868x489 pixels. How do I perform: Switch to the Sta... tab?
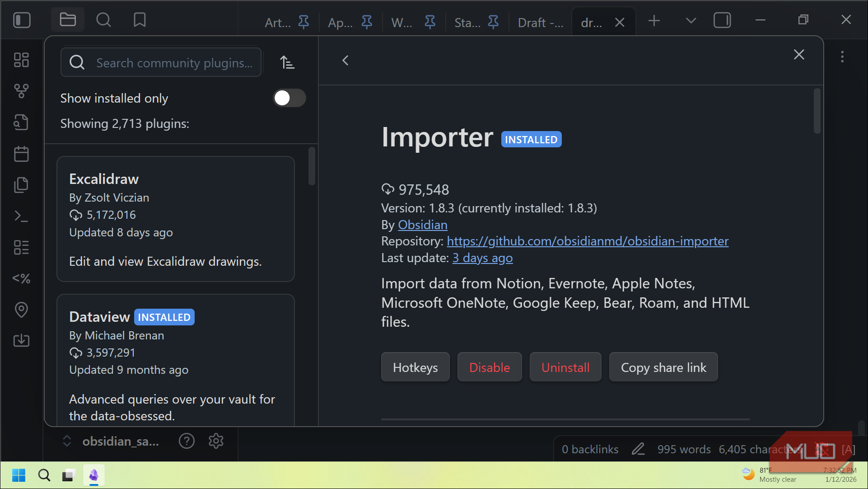pyautogui.click(x=467, y=23)
